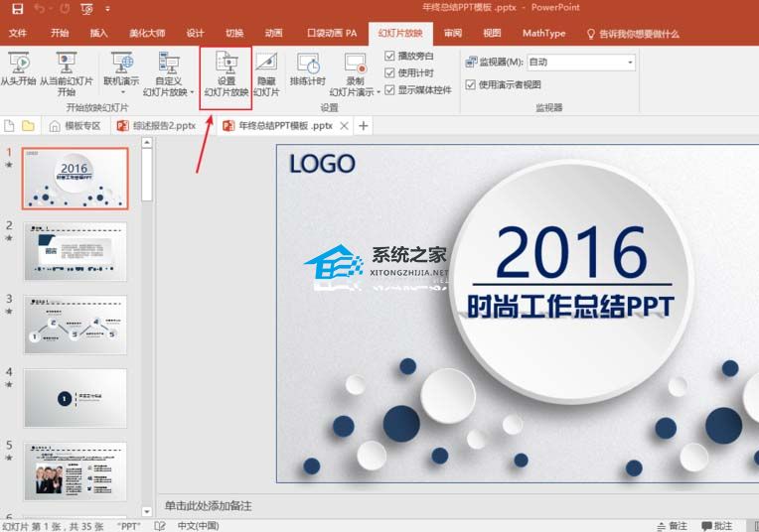This screenshot has width=759, height=532.
Task: Switch to the 视图 ribbon tab
Action: coord(492,33)
